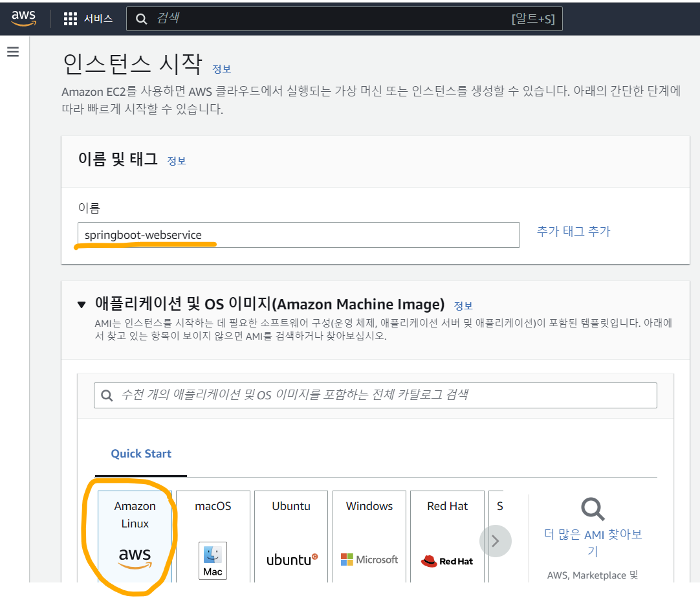
Task: Click the Mac Finder icon
Action: tap(212, 560)
